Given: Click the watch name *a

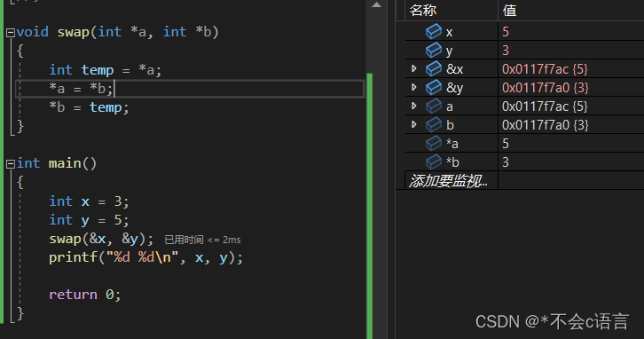Looking at the screenshot, I should pos(452,144).
